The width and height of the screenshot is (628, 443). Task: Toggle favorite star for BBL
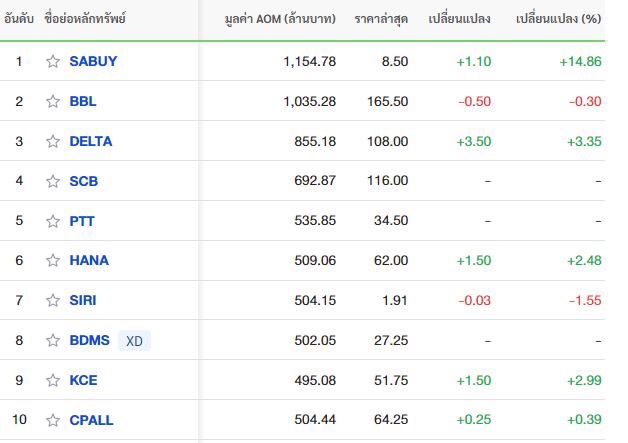(x=53, y=101)
